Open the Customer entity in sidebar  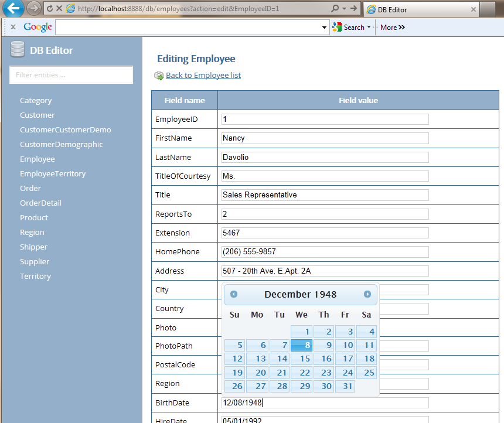pyautogui.click(x=37, y=115)
